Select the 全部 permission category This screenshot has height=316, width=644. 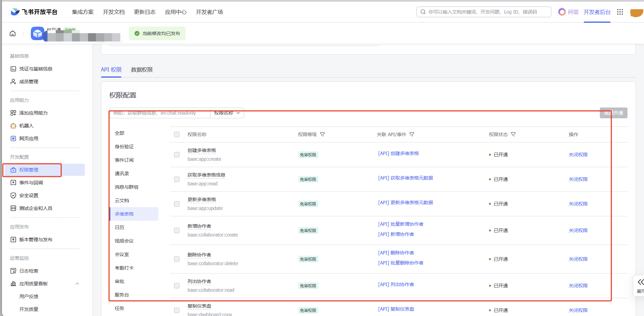[x=119, y=133]
